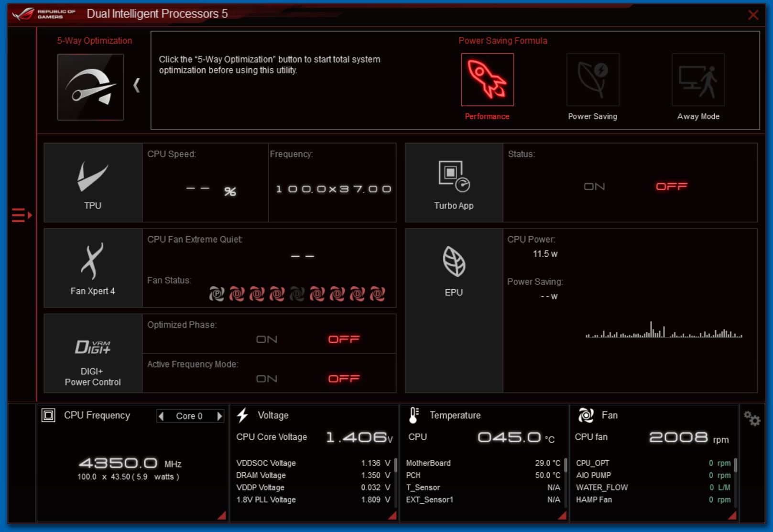Open the Fan Xpert 4 panel

[93, 268]
